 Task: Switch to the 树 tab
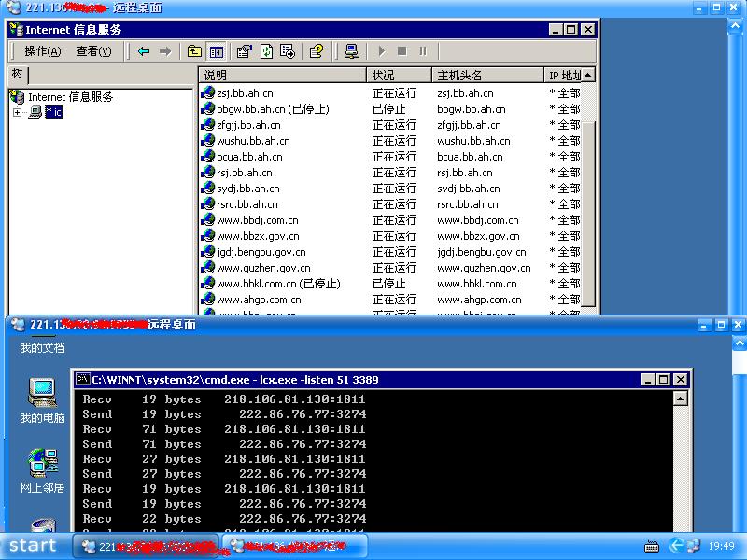coord(18,75)
